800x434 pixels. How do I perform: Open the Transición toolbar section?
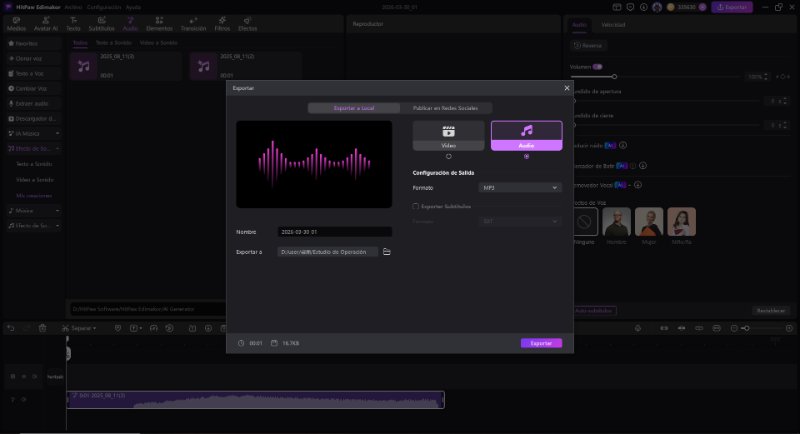193,24
